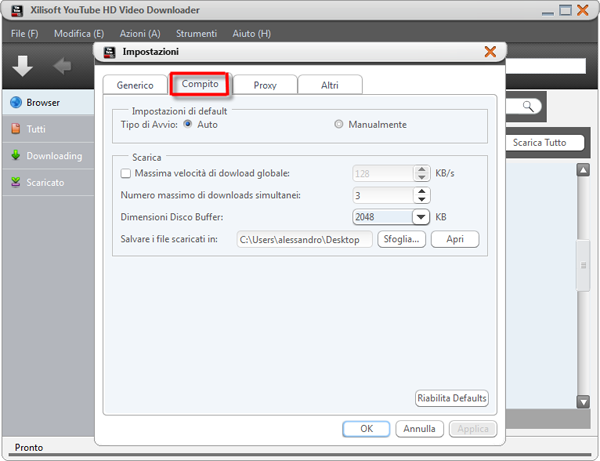Open the File (F) menu
Screen dimensions: 600x461
[24, 34]
